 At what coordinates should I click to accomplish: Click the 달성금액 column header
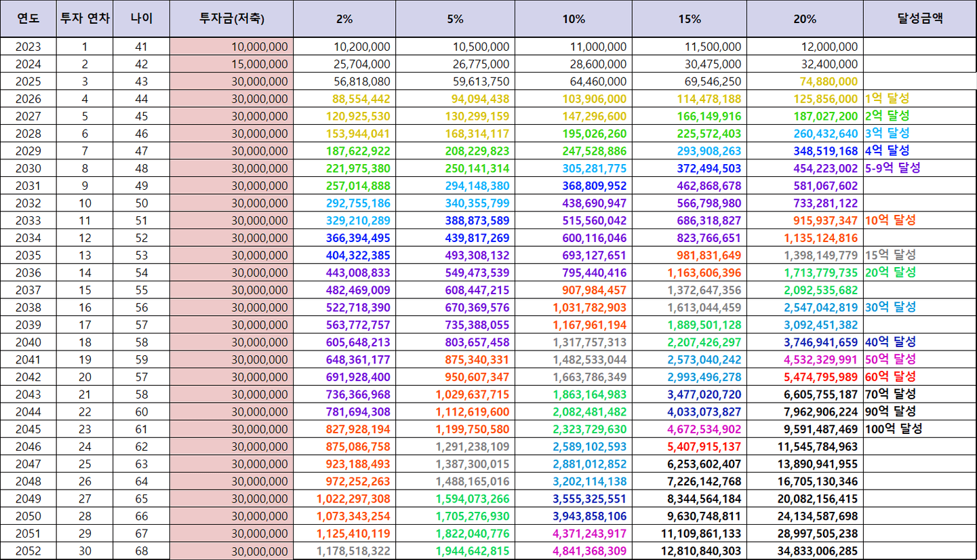pos(919,19)
